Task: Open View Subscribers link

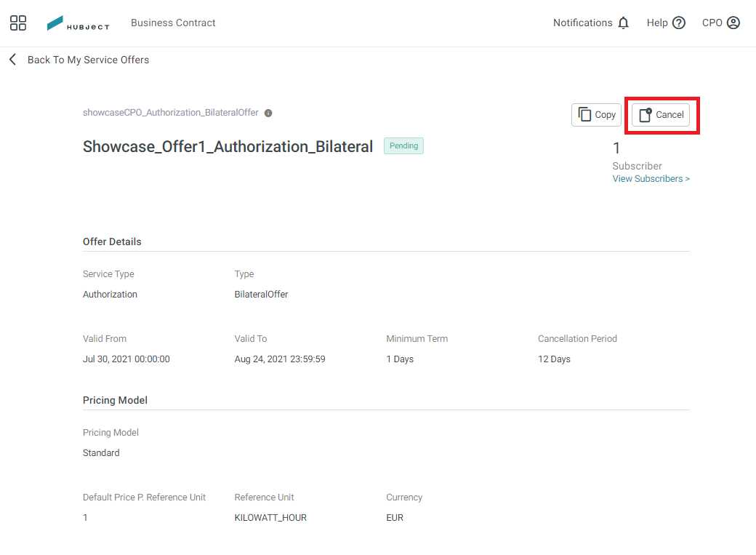Action: click(651, 178)
